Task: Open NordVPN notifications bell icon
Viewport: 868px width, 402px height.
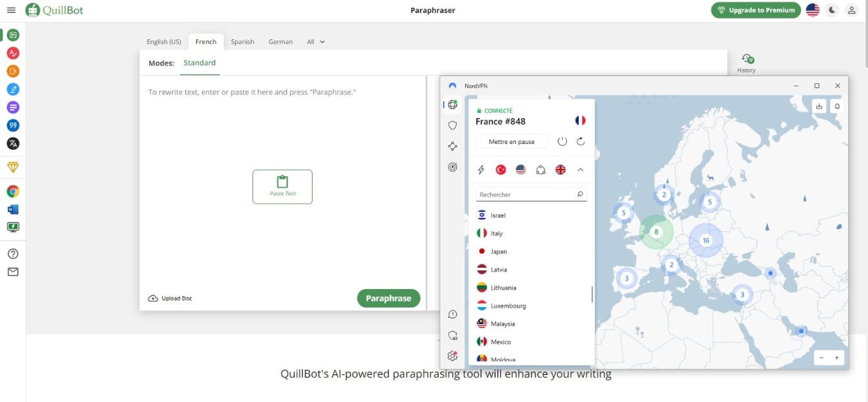Action: (837, 106)
